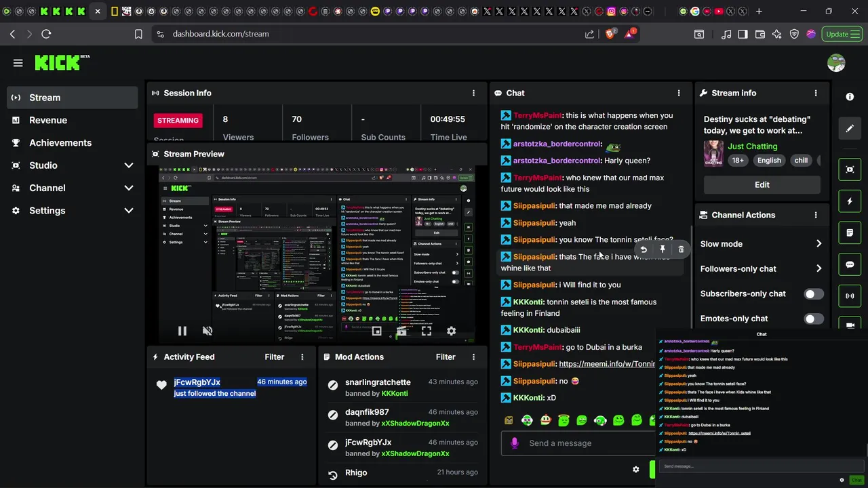868x488 pixels.
Task: Open the Activity Feed Filter dropdown
Action: [274, 357]
